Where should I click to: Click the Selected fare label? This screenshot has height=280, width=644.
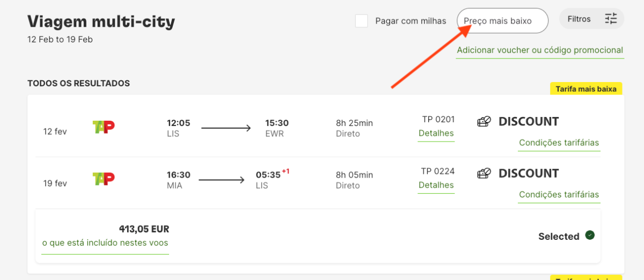(x=559, y=237)
